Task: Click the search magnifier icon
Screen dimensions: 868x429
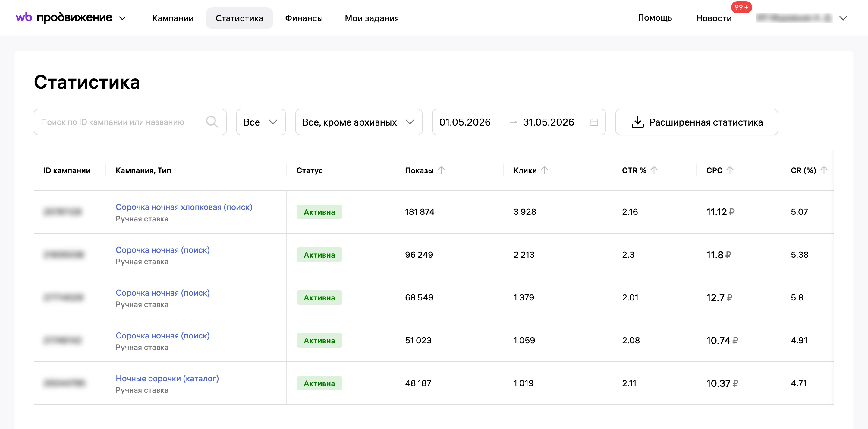Action: tap(212, 122)
